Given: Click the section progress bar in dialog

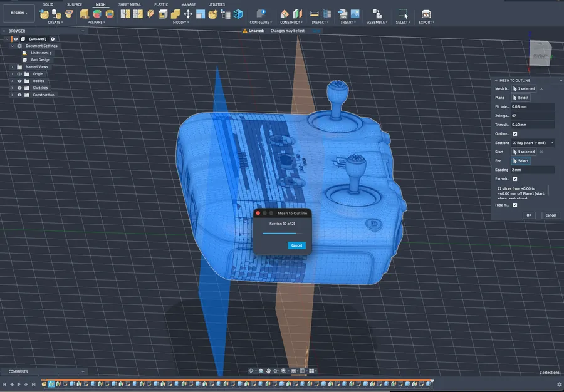Looking at the screenshot, I should pyautogui.click(x=283, y=234).
